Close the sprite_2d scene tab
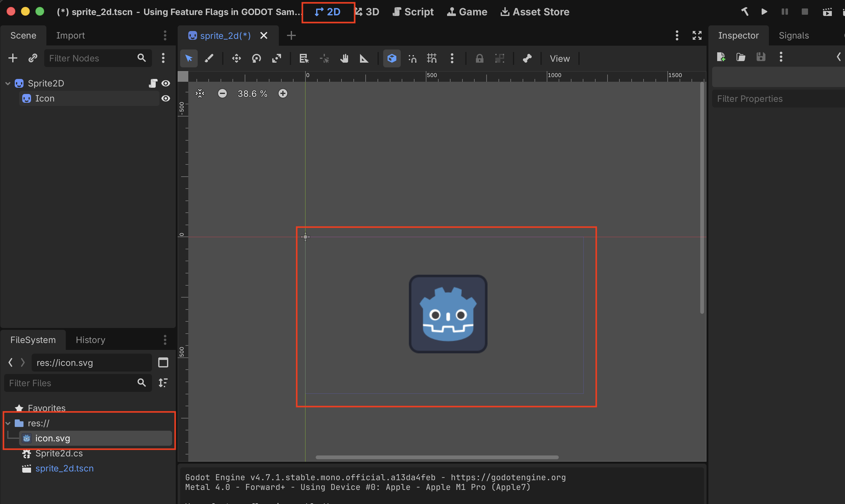The width and height of the screenshot is (845, 504). coord(263,35)
